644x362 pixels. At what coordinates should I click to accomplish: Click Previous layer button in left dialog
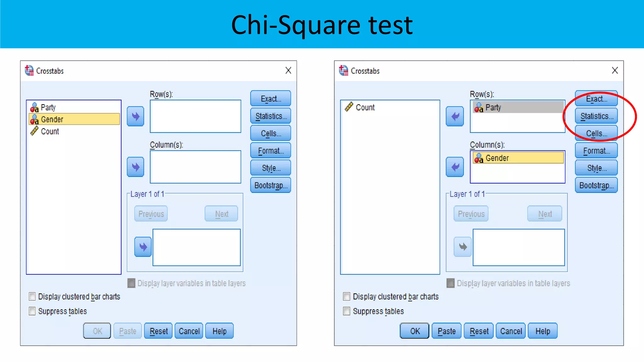[x=151, y=214]
